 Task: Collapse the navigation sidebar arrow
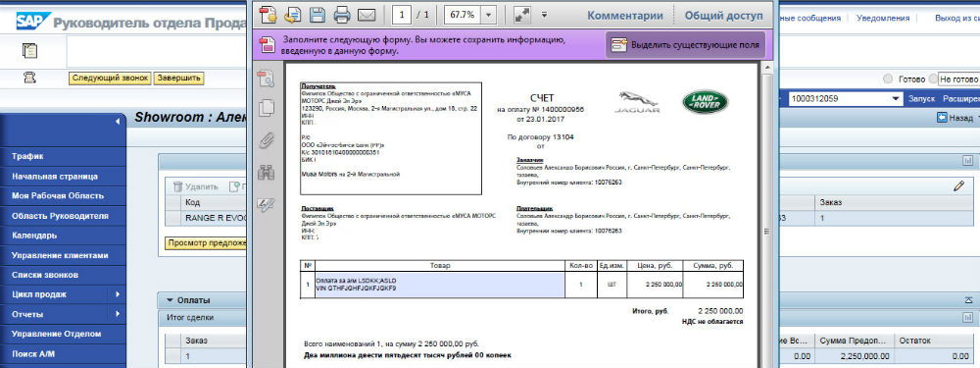(x=118, y=121)
